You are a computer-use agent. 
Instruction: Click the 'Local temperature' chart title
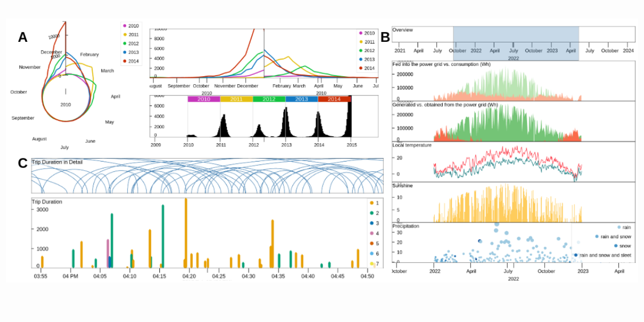[x=412, y=145]
